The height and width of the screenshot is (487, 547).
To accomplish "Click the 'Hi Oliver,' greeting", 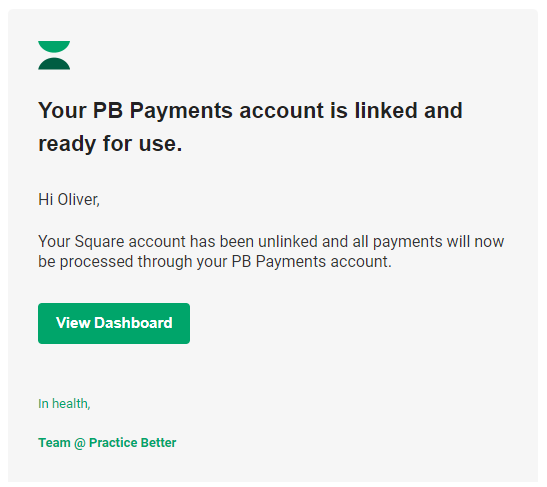I will click(x=69, y=200).
